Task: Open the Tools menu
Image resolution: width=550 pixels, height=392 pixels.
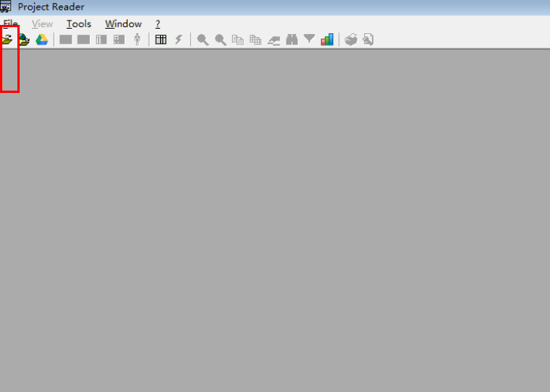Action: coord(79,24)
